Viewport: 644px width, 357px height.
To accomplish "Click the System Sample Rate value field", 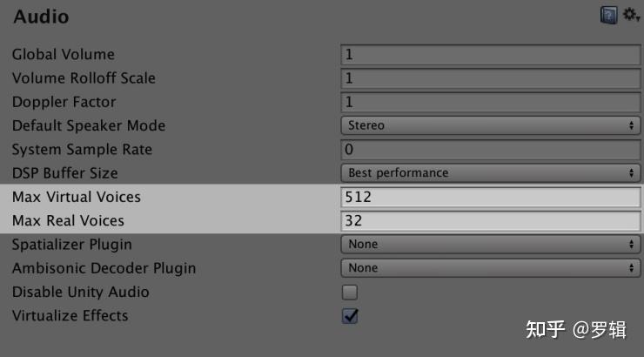I will [x=490, y=149].
